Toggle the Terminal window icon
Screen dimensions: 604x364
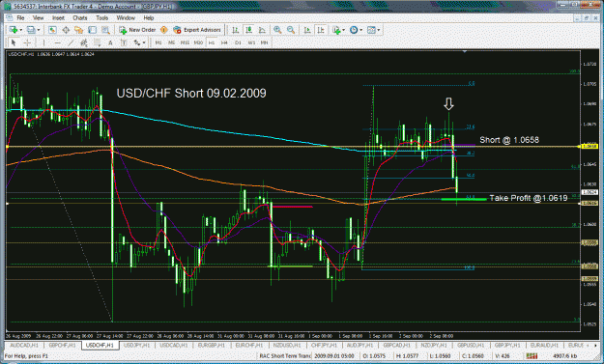pos(92,30)
